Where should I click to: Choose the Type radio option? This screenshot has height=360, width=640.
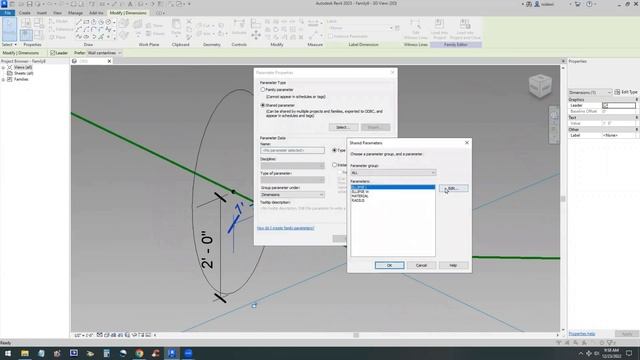pos(334,150)
